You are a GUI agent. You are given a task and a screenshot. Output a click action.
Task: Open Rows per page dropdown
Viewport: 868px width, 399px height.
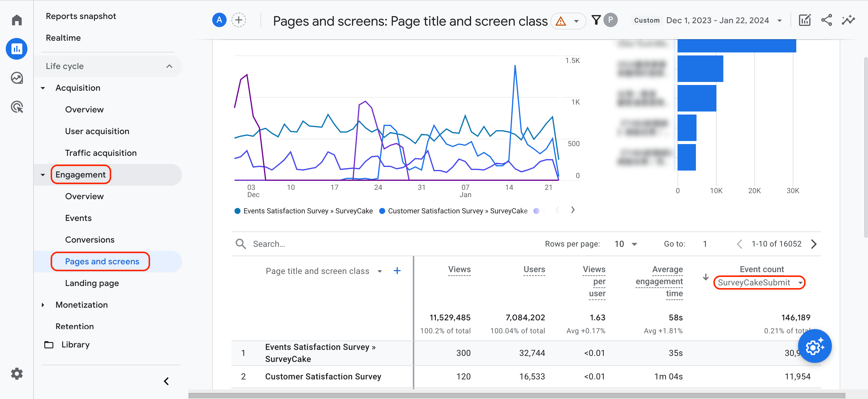pyautogui.click(x=626, y=243)
